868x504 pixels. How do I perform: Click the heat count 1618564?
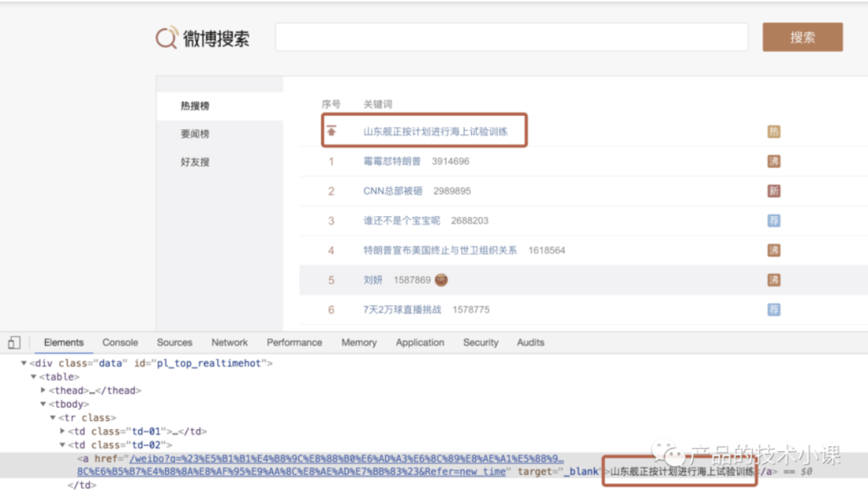pyautogui.click(x=547, y=250)
